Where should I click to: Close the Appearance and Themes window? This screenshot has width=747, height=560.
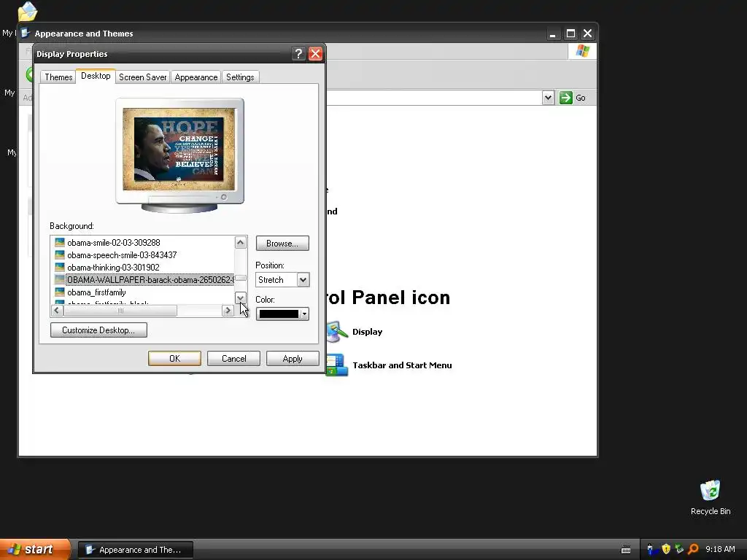point(588,34)
